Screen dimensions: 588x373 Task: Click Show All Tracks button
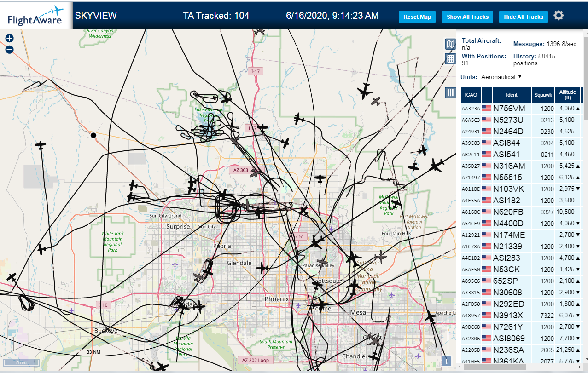coord(467,17)
